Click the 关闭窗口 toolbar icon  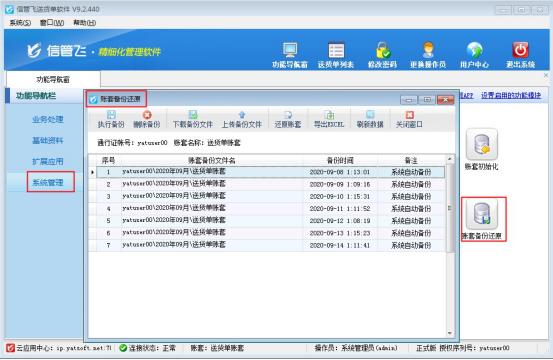[x=409, y=119]
